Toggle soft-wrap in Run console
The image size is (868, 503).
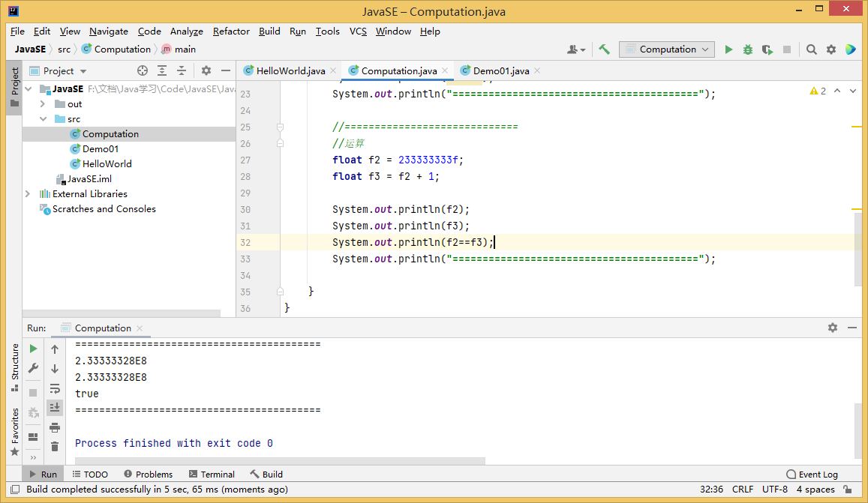coord(55,388)
